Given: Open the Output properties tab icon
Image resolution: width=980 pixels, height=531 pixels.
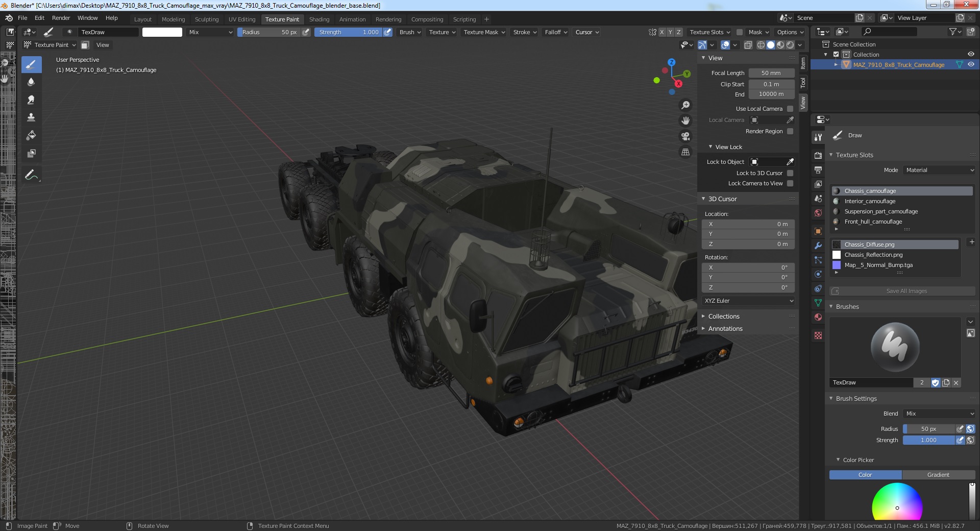Looking at the screenshot, I should tap(818, 170).
